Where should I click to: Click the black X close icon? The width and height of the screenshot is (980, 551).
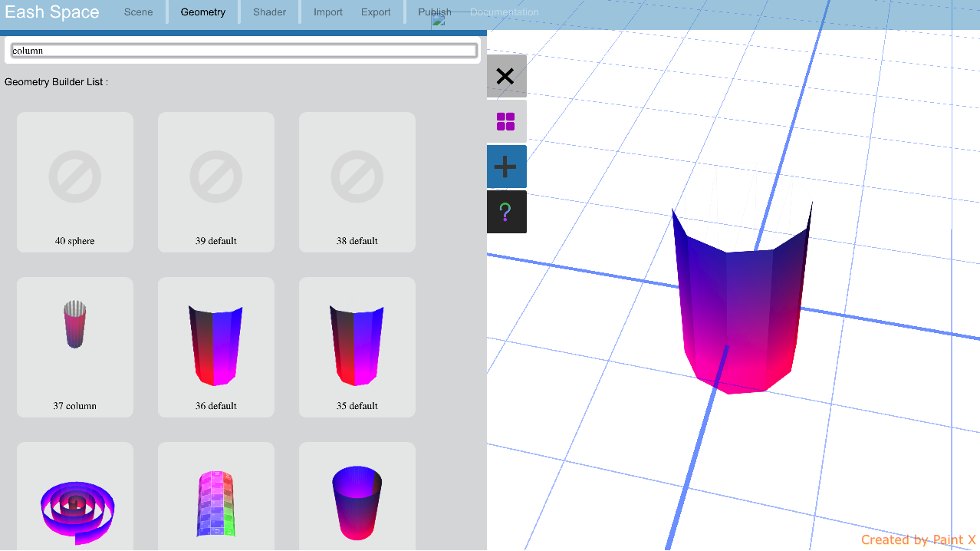[x=506, y=76]
